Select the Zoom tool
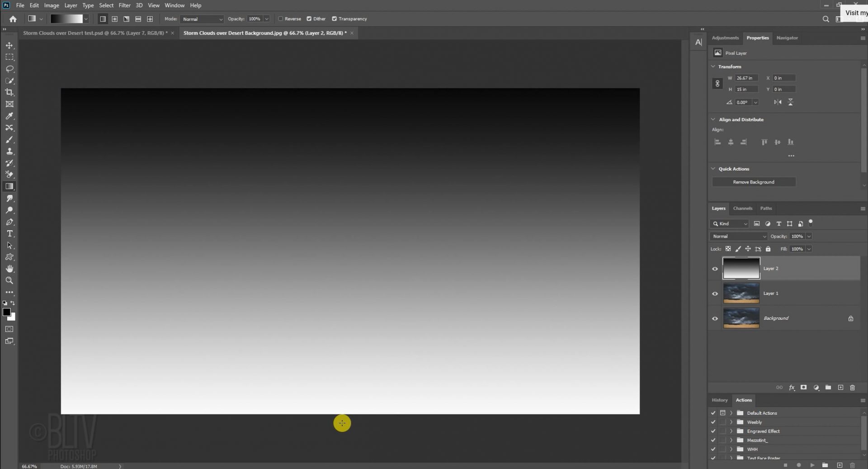Image resolution: width=868 pixels, height=469 pixels. point(9,280)
